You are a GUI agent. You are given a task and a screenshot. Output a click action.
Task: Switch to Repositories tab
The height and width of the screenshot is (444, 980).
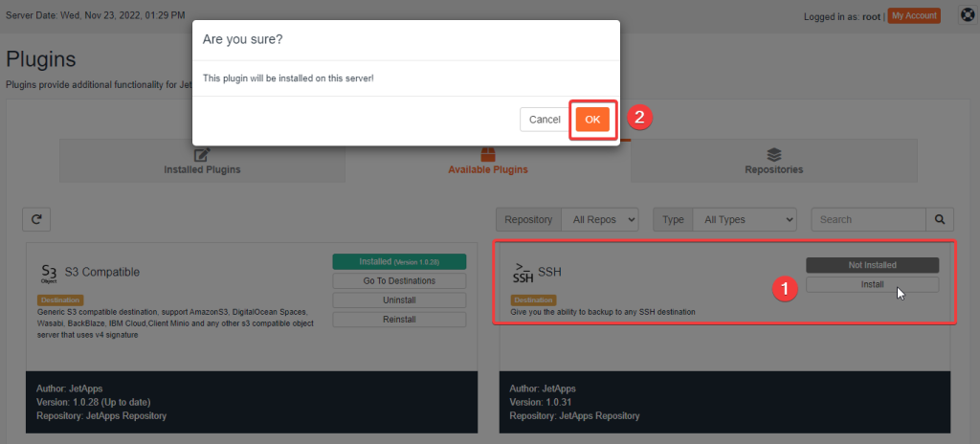[773, 161]
